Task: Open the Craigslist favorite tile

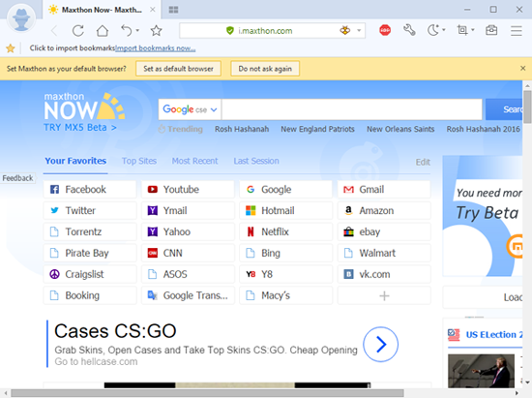Action: tap(90, 274)
